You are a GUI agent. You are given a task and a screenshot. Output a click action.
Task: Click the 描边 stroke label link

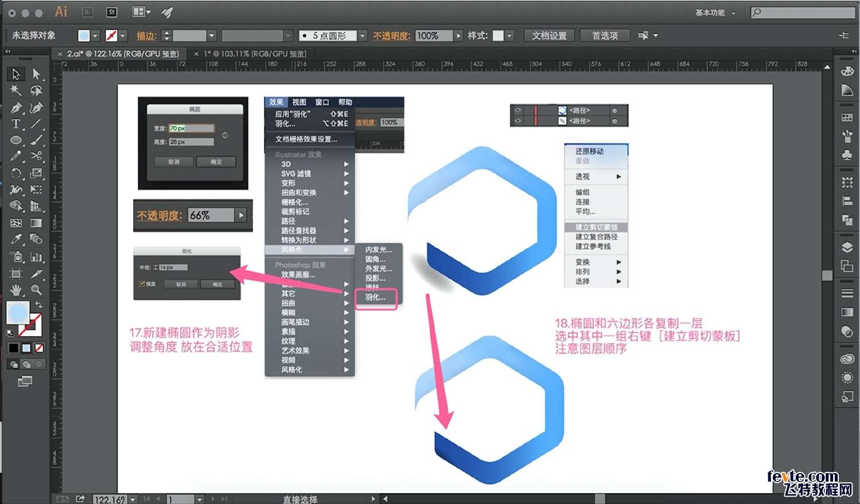146,36
